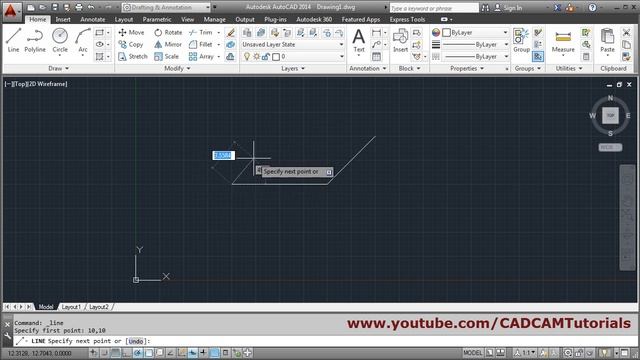Open the Express Tools ribbon tab
This screenshot has width=640, height=360.
[407, 19]
